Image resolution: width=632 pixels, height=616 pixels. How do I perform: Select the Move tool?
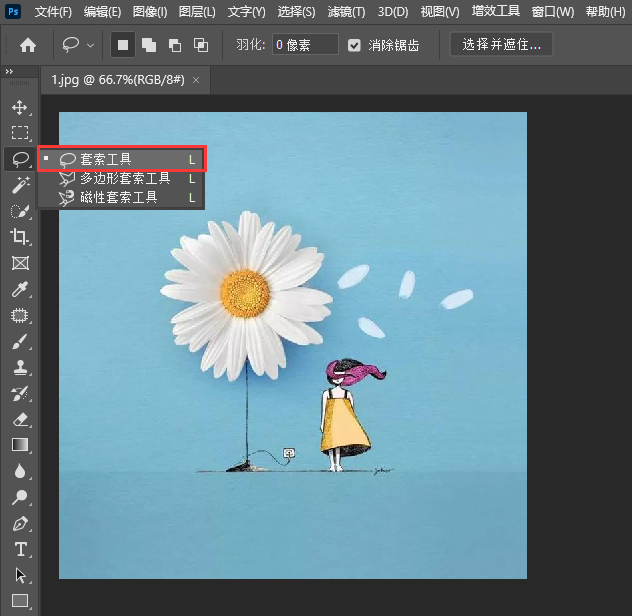click(x=19, y=107)
